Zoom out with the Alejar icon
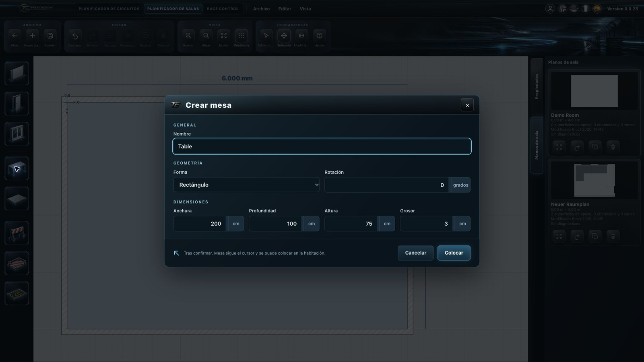The image size is (644, 362). click(206, 36)
